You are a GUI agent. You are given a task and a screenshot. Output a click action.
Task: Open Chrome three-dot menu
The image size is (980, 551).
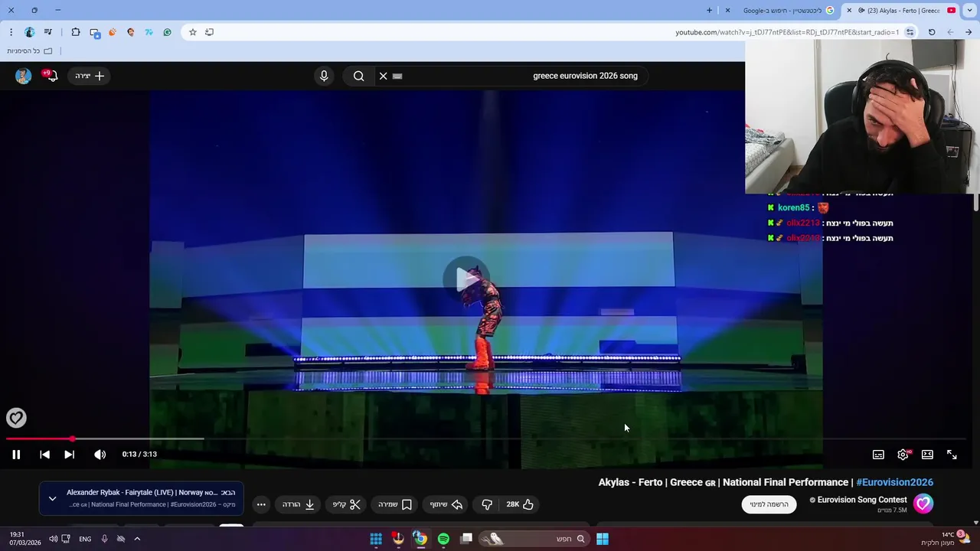(x=11, y=32)
